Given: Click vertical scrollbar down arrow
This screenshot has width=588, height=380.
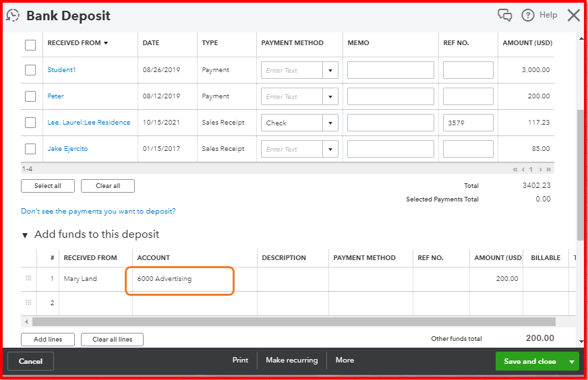Looking at the screenshot, I should pos(581,342).
